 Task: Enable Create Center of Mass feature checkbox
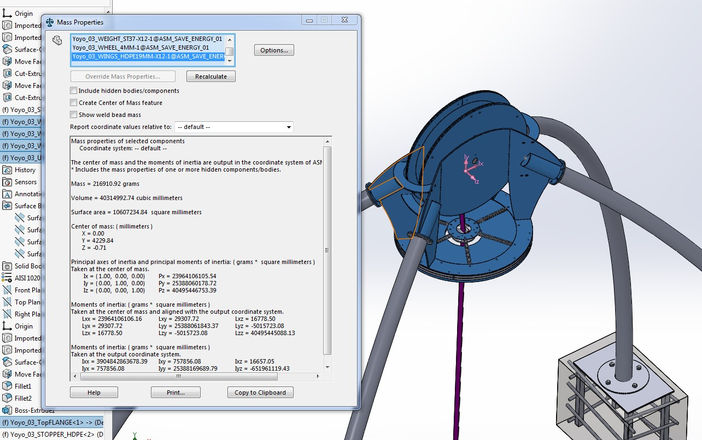click(x=73, y=103)
